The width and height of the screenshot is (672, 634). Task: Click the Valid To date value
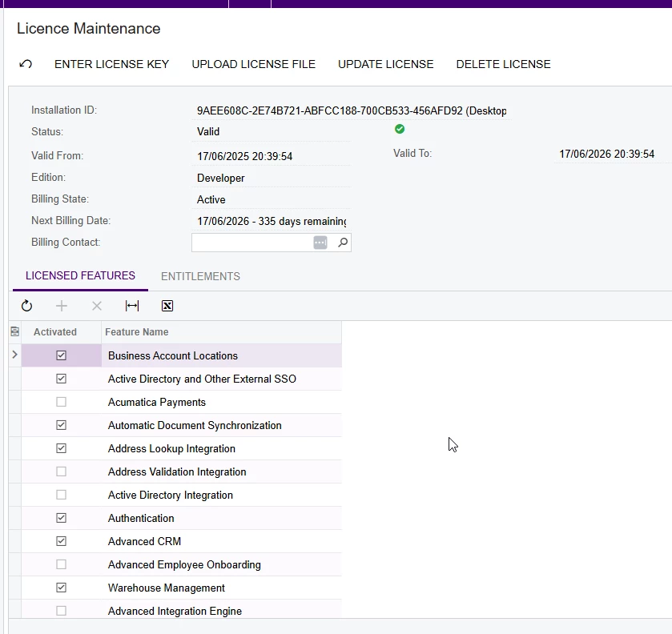[x=606, y=154]
